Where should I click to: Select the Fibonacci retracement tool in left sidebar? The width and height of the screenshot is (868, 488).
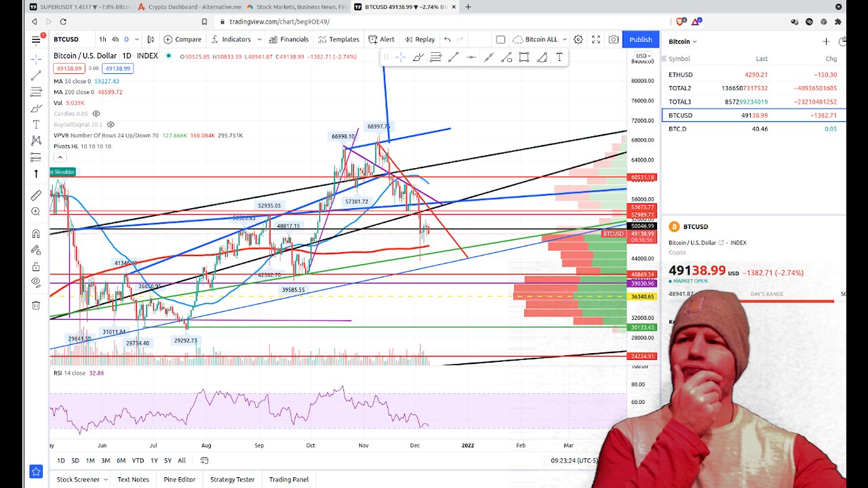click(x=36, y=92)
